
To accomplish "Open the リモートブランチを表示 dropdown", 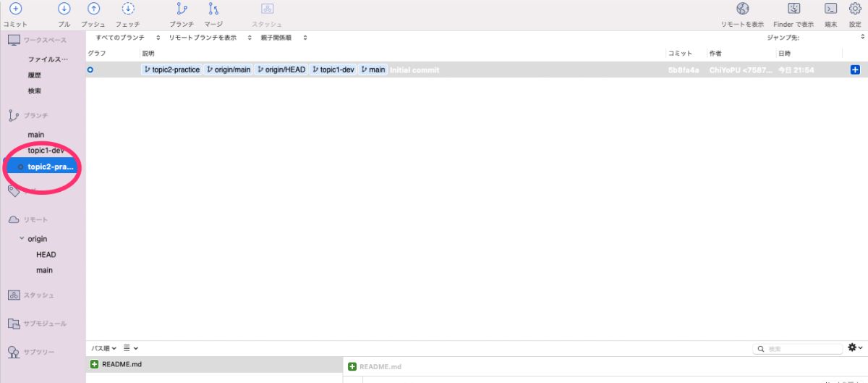I will pyautogui.click(x=210, y=38).
